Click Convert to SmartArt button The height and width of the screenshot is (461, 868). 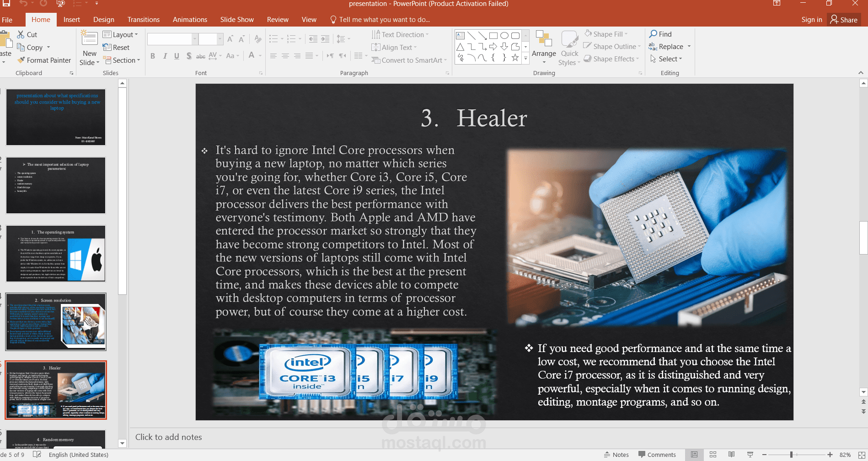[409, 60]
